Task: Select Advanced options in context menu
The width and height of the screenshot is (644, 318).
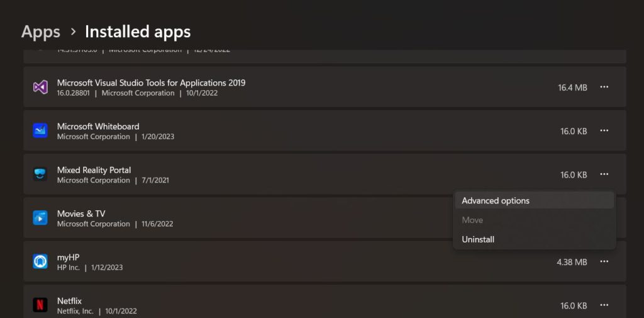Action: (x=496, y=201)
